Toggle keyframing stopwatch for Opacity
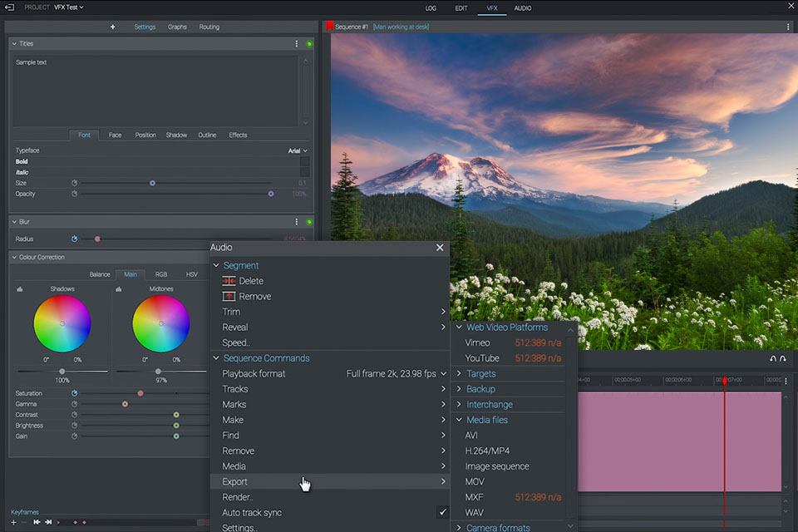 (x=74, y=194)
